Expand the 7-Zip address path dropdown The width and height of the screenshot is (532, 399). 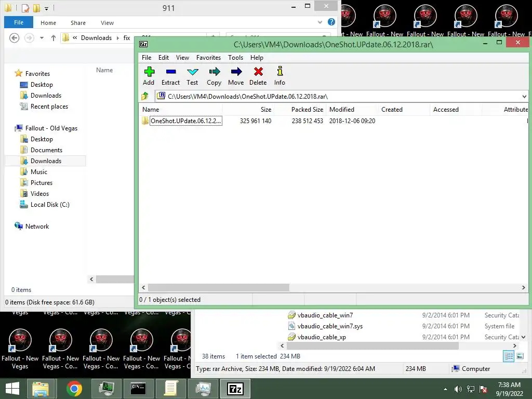click(x=524, y=96)
